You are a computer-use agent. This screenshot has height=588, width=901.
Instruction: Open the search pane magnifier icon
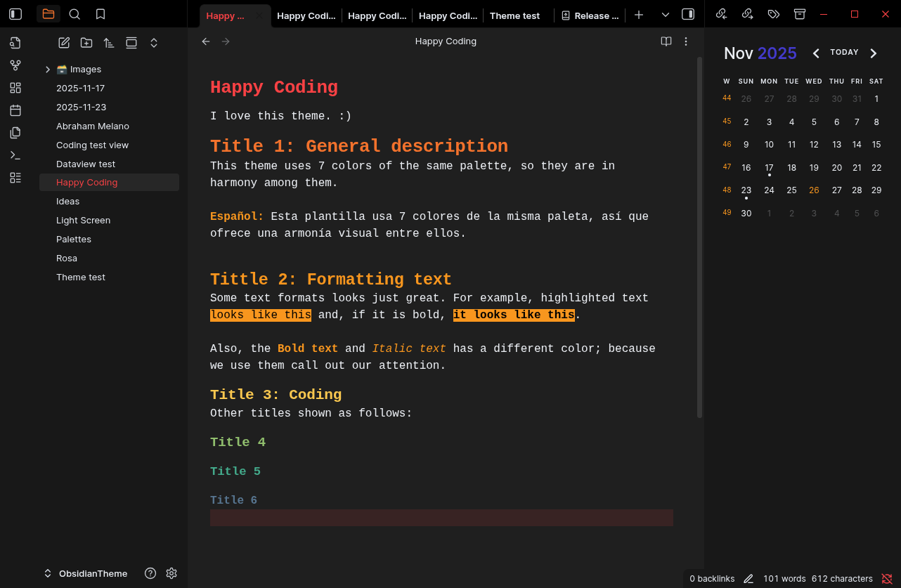74,14
